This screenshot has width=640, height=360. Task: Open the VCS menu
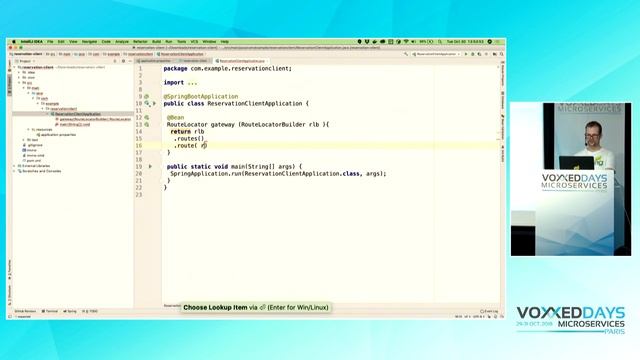(194, 42)
